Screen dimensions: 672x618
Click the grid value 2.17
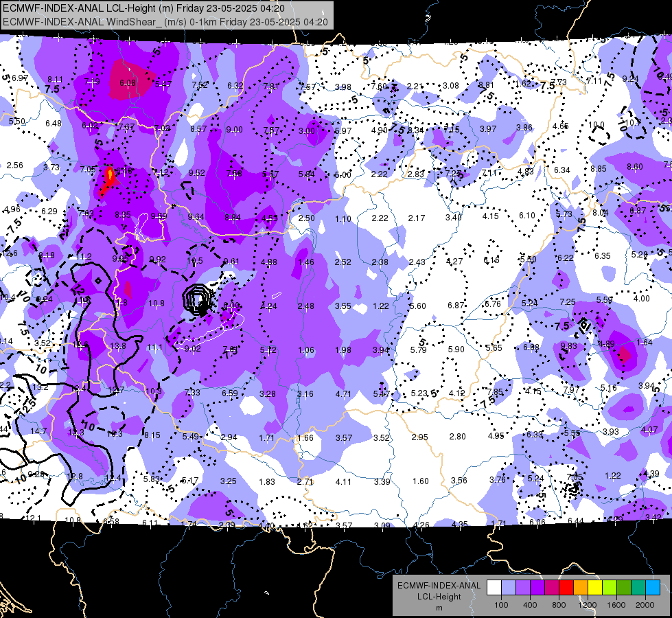tap(417, 218)
